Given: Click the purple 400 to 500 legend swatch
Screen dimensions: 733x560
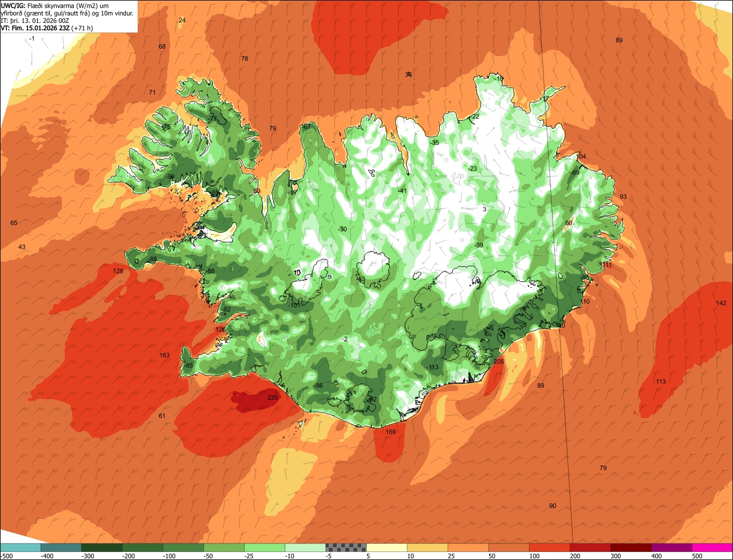Looking at the screenshot, I should tap(671, 547).
